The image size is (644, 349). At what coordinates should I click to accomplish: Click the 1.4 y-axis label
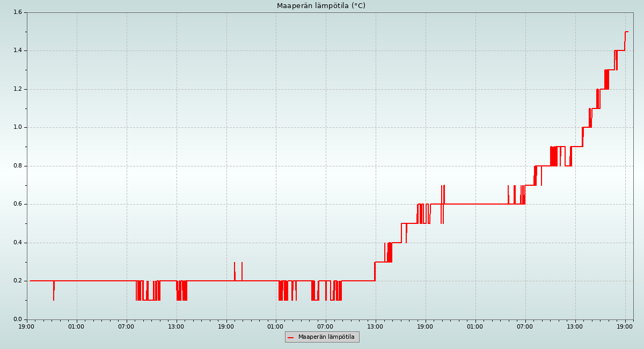tap(17, 50)
